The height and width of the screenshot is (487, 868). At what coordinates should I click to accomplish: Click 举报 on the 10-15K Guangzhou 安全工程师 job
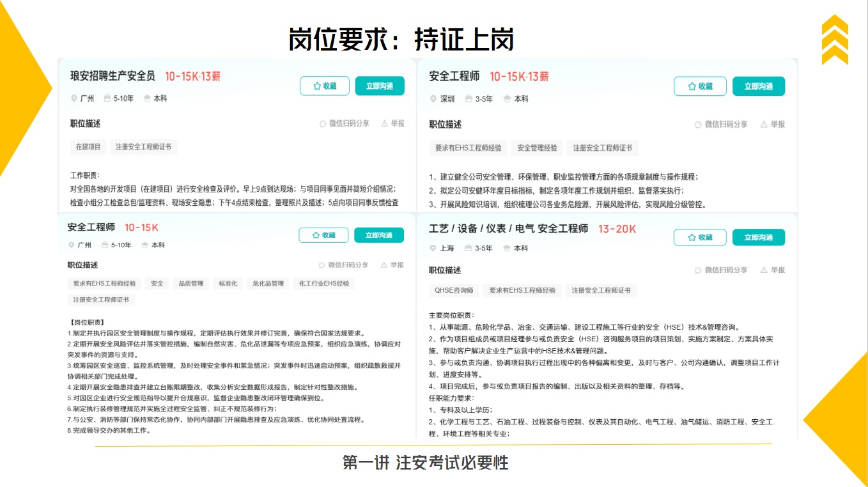click(x=392, y=265)
